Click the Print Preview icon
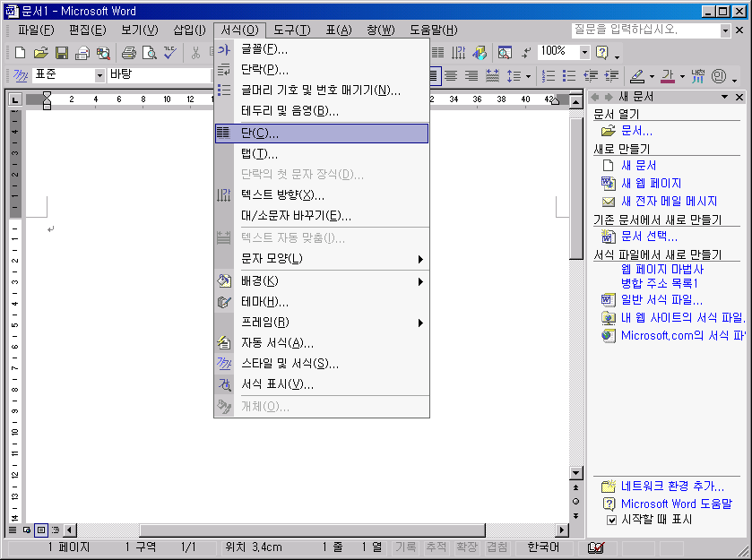The width and height of the screenshot is (752, 560). point(149,52)
